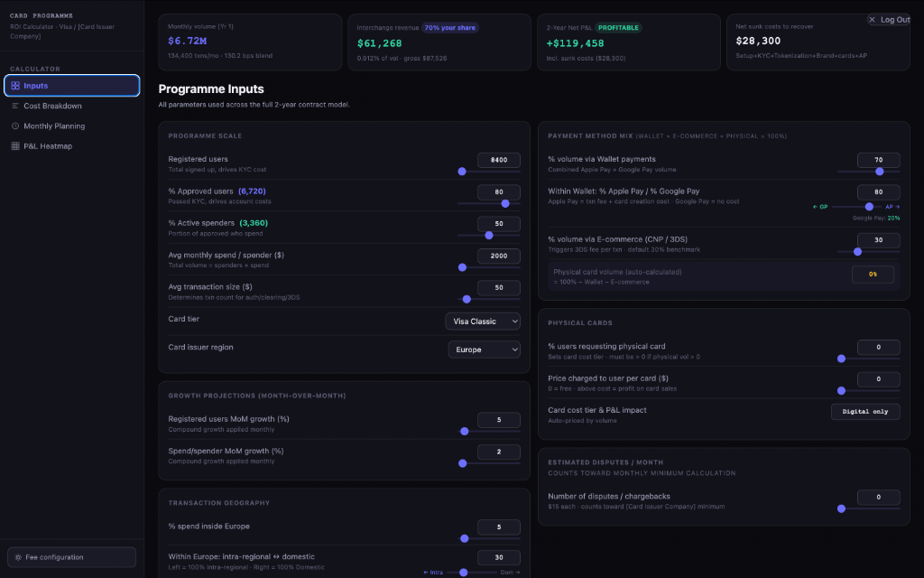
Task: Click the Avg monthly spend input field
Action: (x=498, y=256)
